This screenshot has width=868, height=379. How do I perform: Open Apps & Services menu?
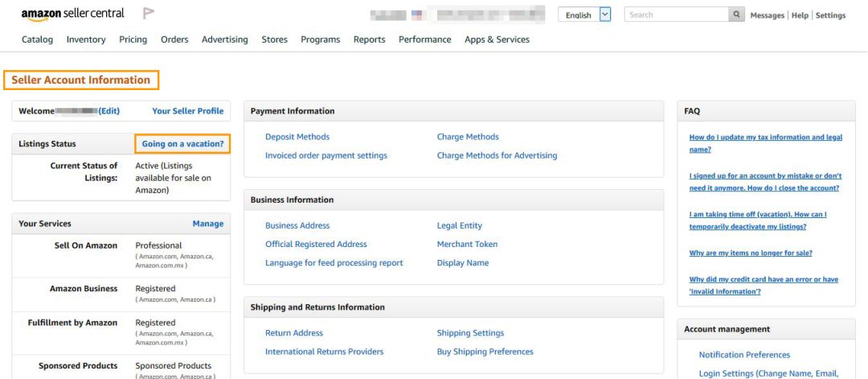(497, 39)
